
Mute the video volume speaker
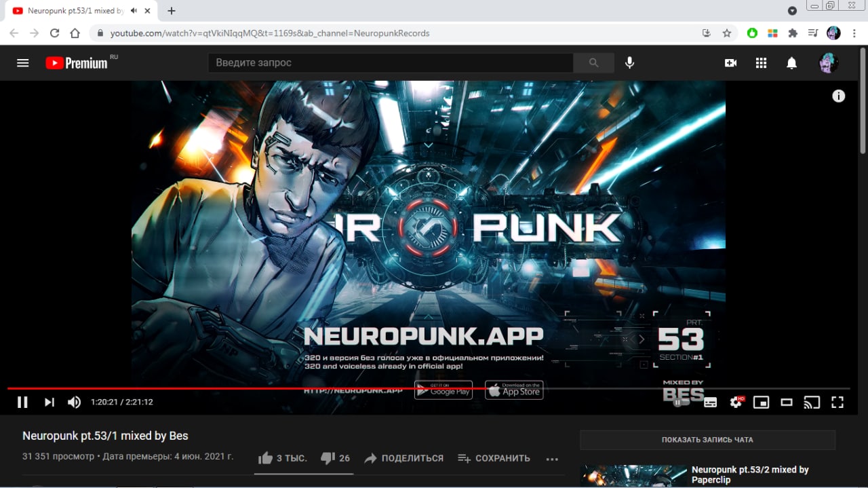74,402
